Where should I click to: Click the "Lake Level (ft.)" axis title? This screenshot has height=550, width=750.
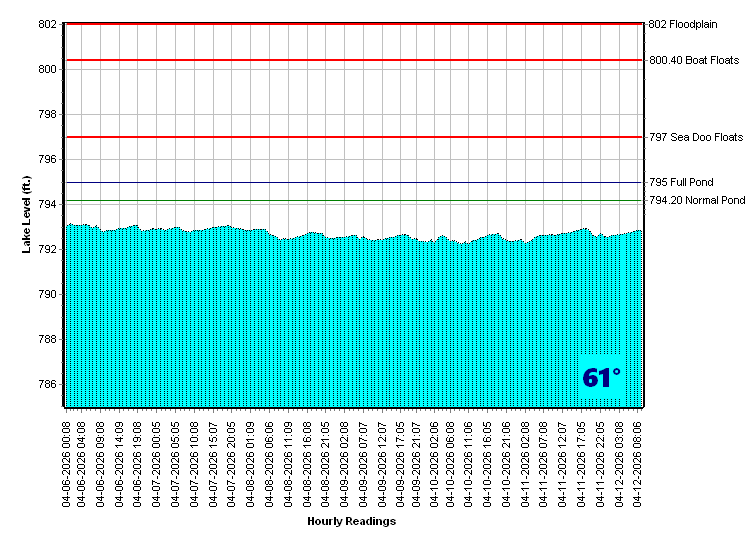click(x=27, y=214)
